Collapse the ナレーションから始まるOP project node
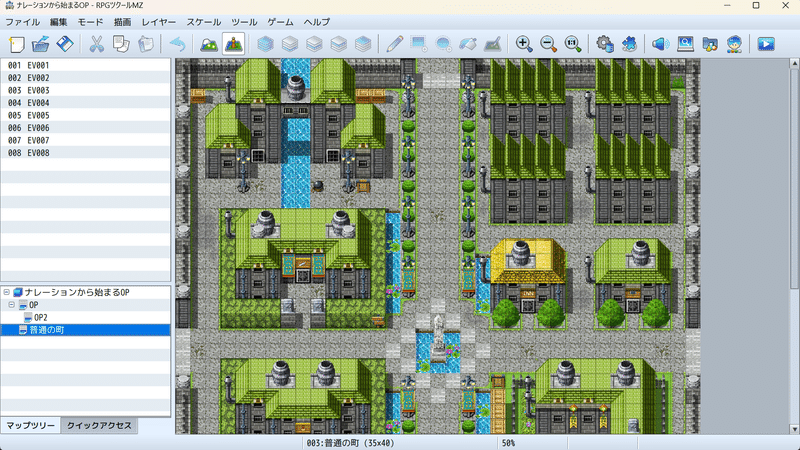Viewport: 800px width, 450px height. point(6,292)
